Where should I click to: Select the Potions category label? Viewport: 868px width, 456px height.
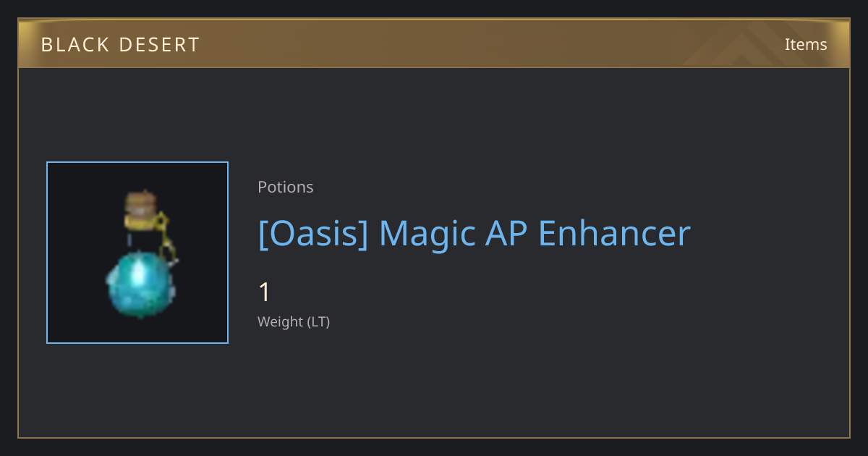point(286,187)
